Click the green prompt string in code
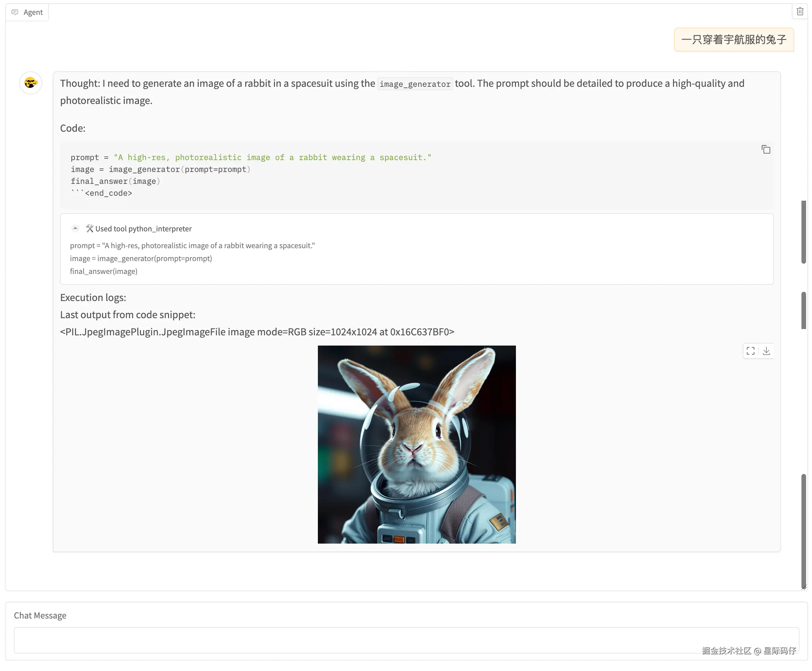 [x=272, y=158]
